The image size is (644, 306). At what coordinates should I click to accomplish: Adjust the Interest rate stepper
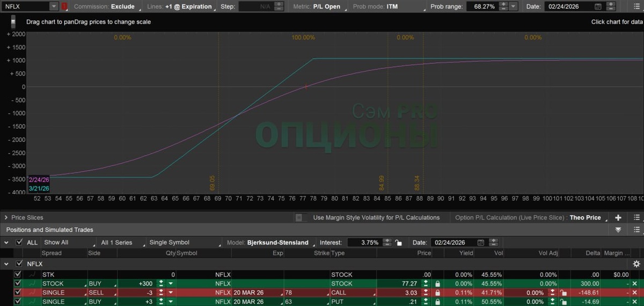point(387,243)
